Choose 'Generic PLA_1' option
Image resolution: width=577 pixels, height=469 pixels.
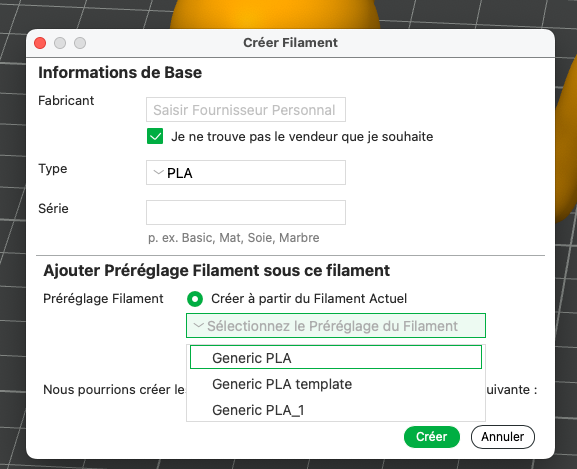coord(336,410)
